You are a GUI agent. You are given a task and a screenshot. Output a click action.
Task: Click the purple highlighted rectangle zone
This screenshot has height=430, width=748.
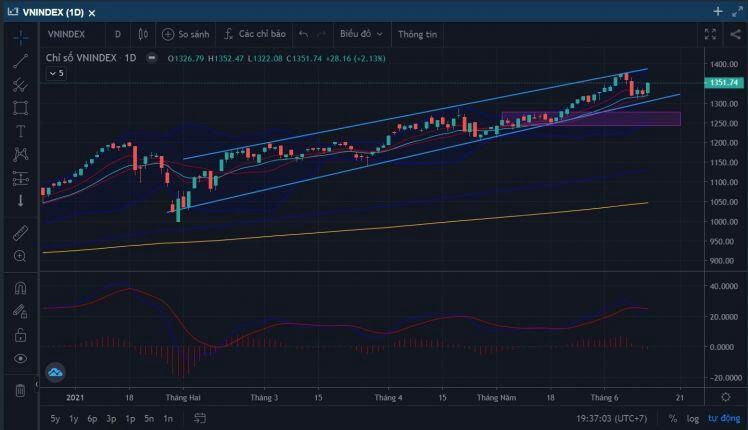(591, 119)
